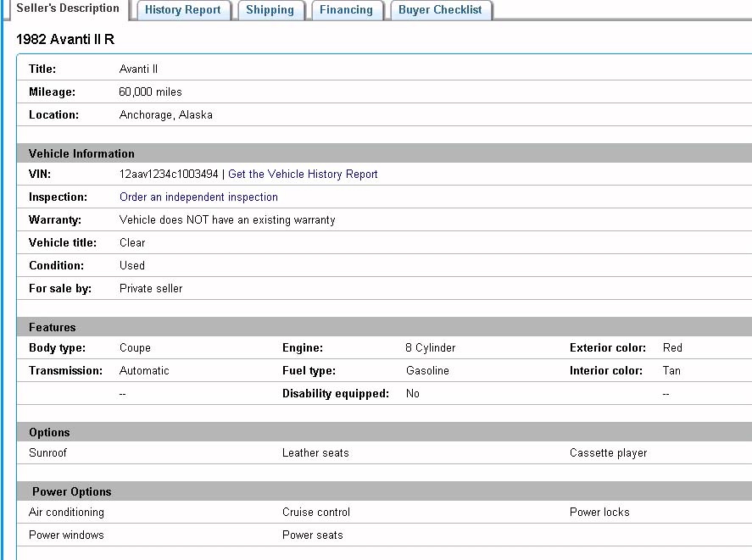The image size is (752, 560).
Task: Click the Red exterior color value
Action: (x=672, y=348)
